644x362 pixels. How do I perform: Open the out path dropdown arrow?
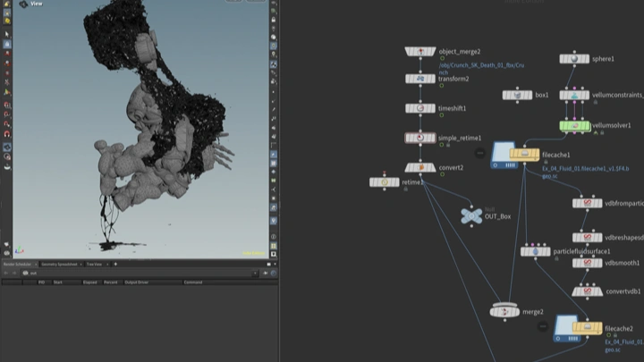[x=255, y=273]
